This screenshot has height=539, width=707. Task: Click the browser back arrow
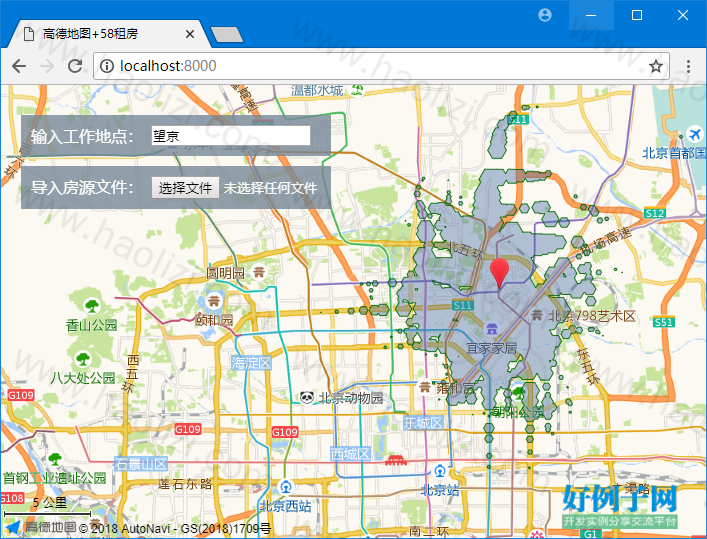(19, 66)
